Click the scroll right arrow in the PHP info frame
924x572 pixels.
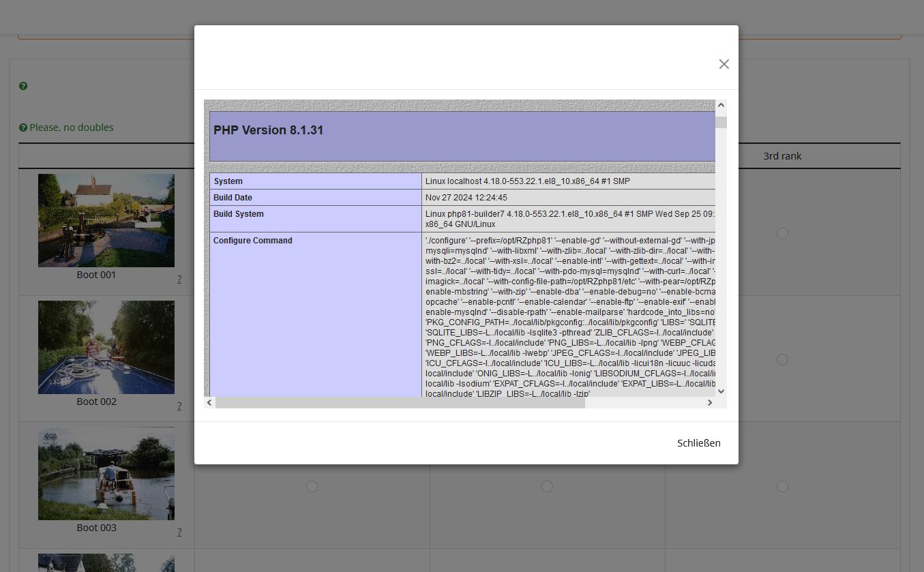[x=709, y=403]
